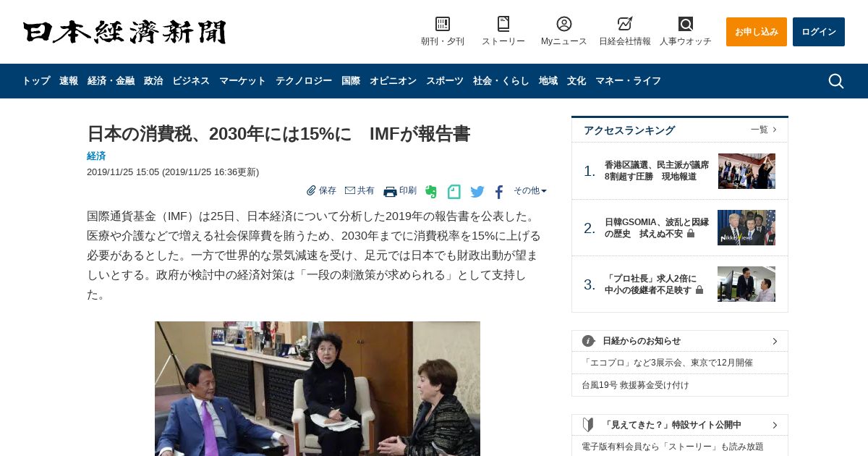
Task: Open the 国際 section
Action: 351,81
